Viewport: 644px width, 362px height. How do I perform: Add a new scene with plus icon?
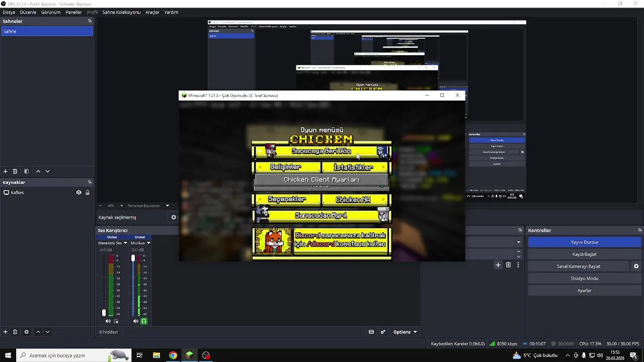click(x=6, y=171)
